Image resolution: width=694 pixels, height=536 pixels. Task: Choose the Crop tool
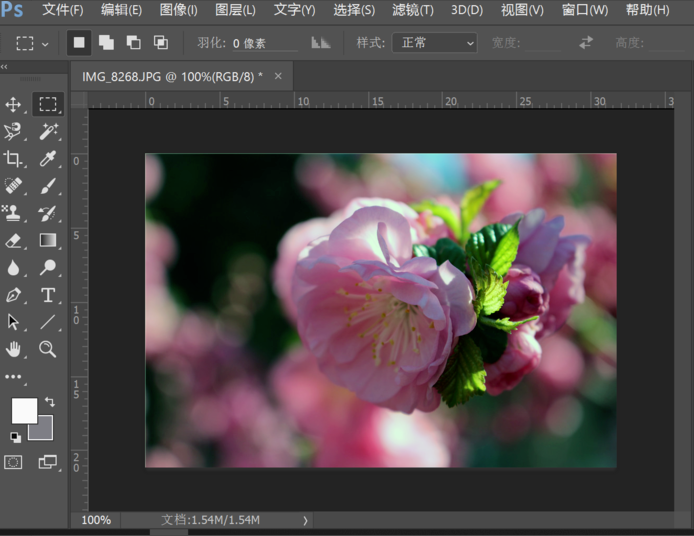tap(14, 159)
